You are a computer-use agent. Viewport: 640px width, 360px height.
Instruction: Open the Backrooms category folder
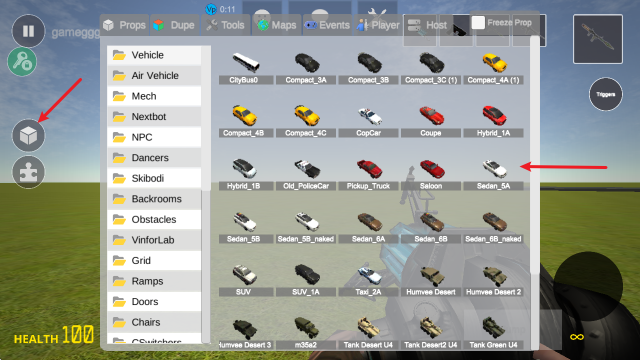point(154,199)
